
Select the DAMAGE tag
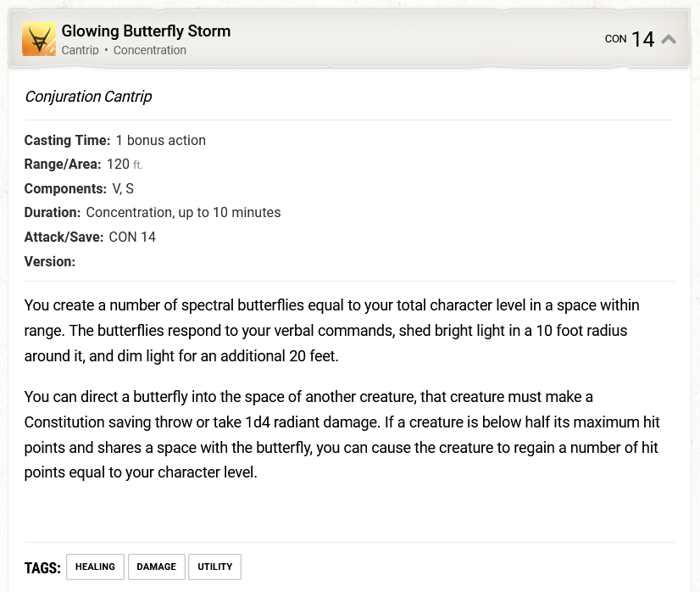(156, 567)
